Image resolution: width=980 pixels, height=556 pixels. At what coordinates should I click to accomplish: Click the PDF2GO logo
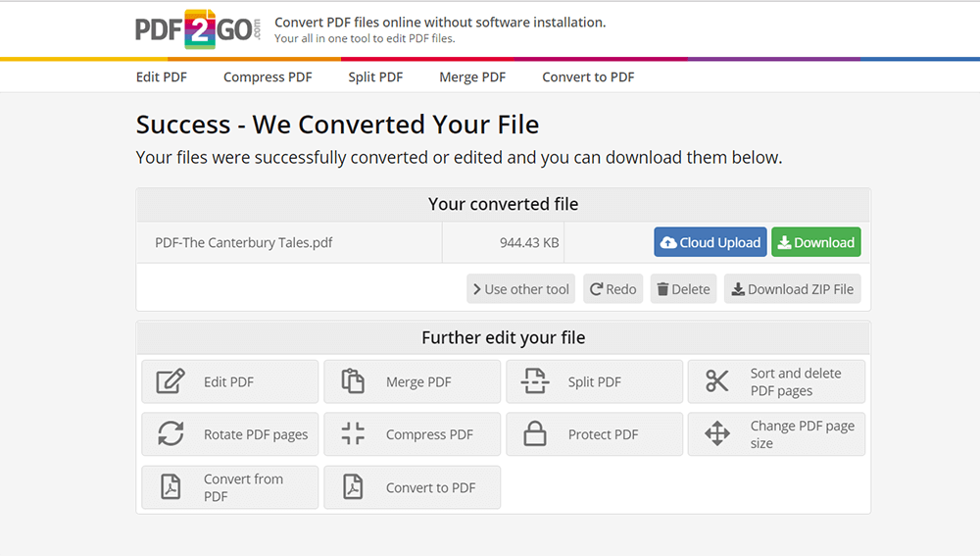coord(199,28)
